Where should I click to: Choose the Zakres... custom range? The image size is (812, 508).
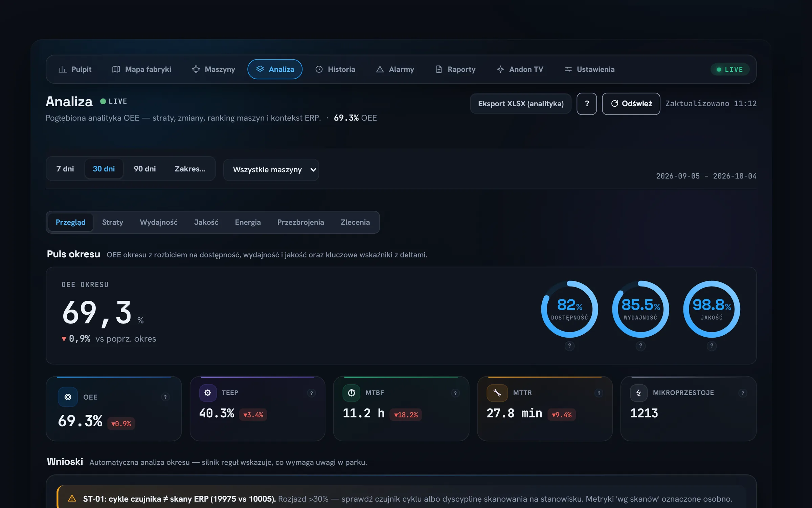pyautogui.click(x=190, y=169)
